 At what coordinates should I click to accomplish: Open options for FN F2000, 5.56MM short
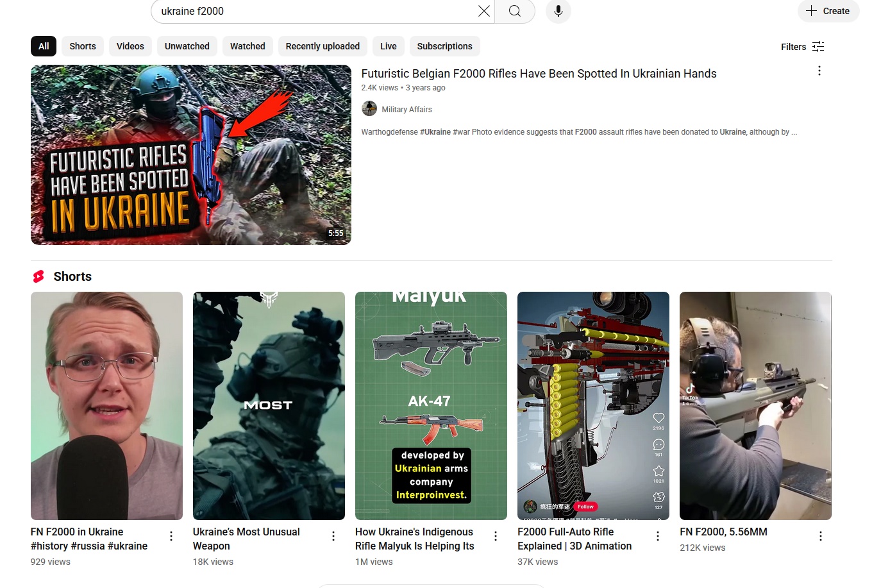tap(821, 536)
